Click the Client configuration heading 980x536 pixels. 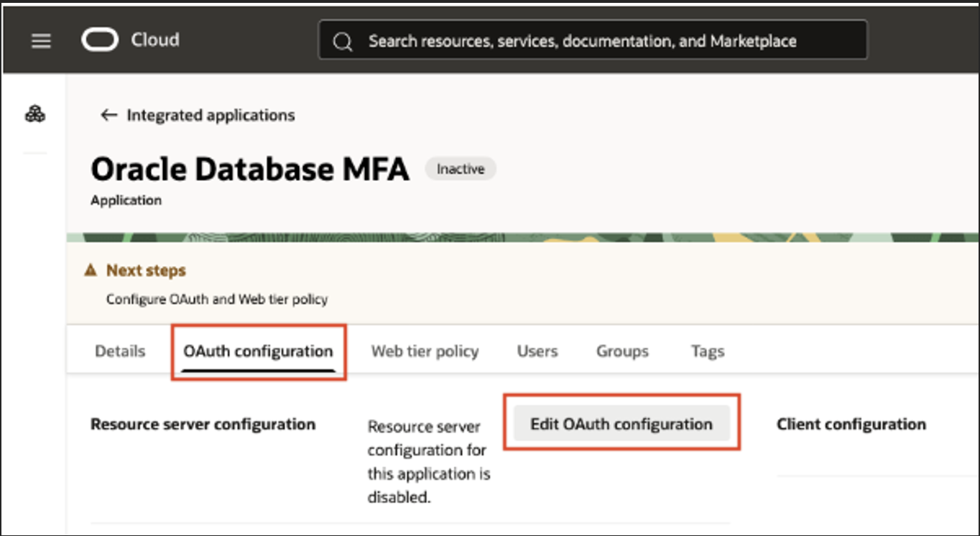851,424
